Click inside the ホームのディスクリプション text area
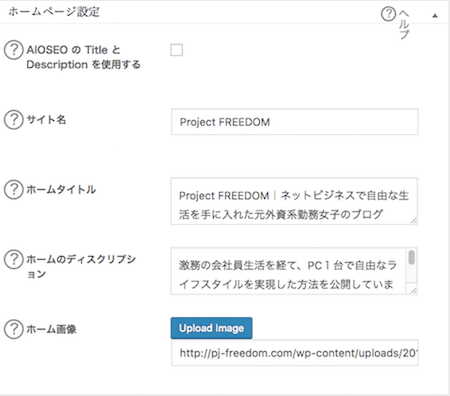This screenshot has height=396, width=450. (x=288, y=271)
